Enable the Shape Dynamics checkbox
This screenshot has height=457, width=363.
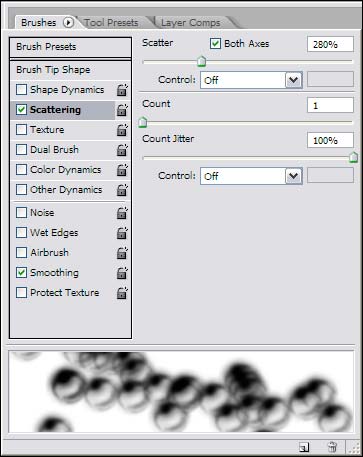click(21, 89)
